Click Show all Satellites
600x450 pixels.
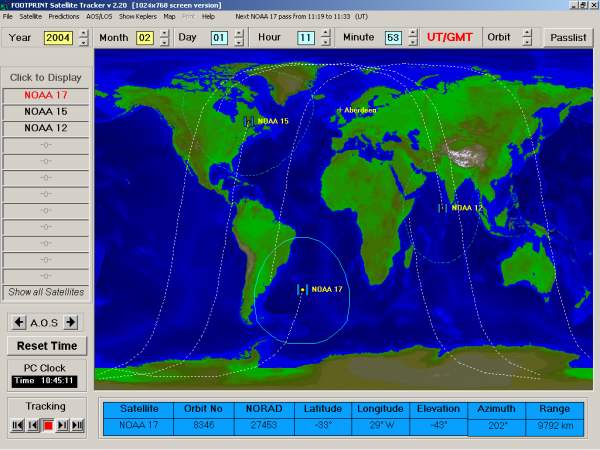coord(46,292)
